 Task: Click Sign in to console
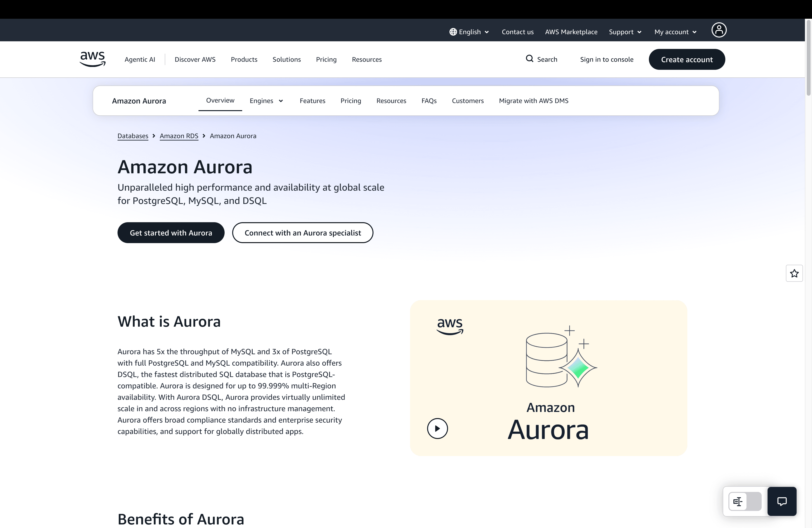607,59
